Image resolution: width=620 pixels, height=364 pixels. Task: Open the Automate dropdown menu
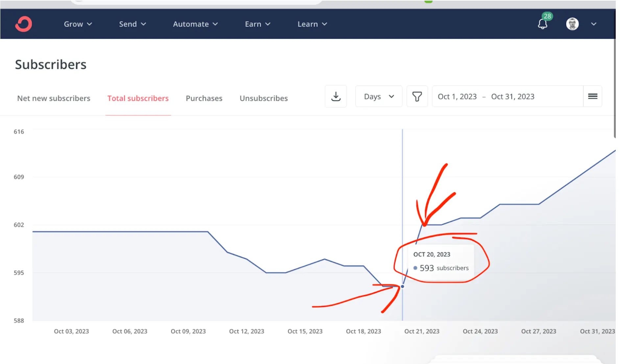pos(195,24)
